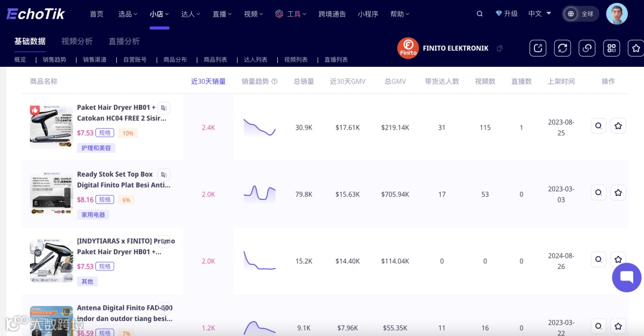644x336 pixels.
Task: Click the colorful 工具 tools icon
Action: pyautogui.click(x=279, y=14)
